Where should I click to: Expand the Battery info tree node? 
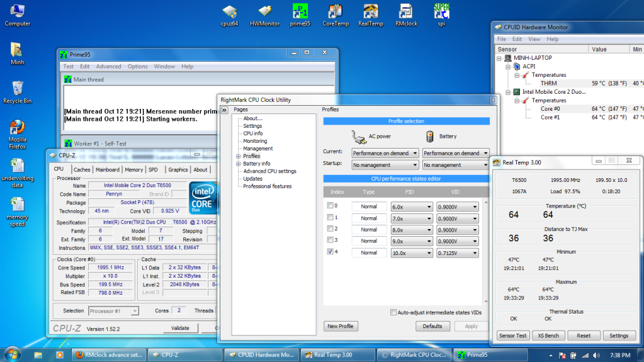[x=238, y=164]
